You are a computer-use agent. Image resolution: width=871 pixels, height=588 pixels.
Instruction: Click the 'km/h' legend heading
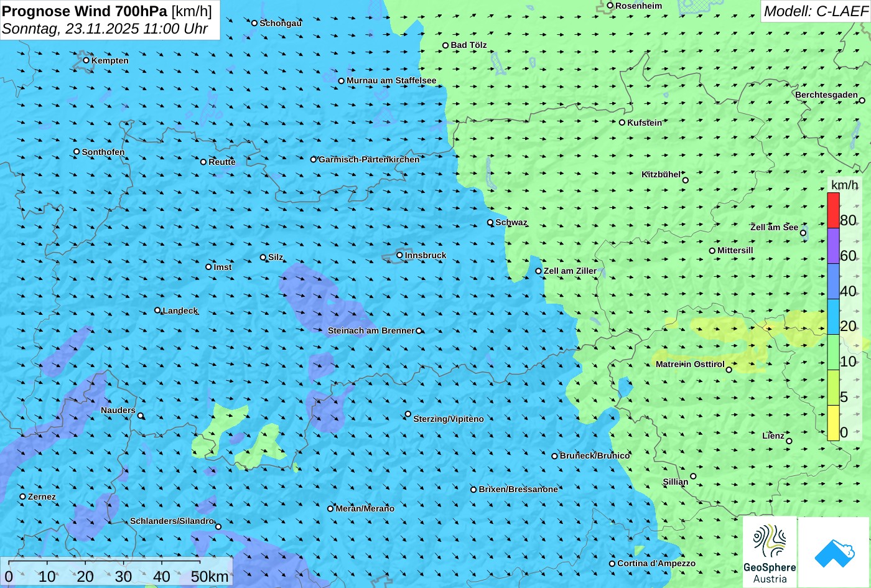click(x=844, y=185)
